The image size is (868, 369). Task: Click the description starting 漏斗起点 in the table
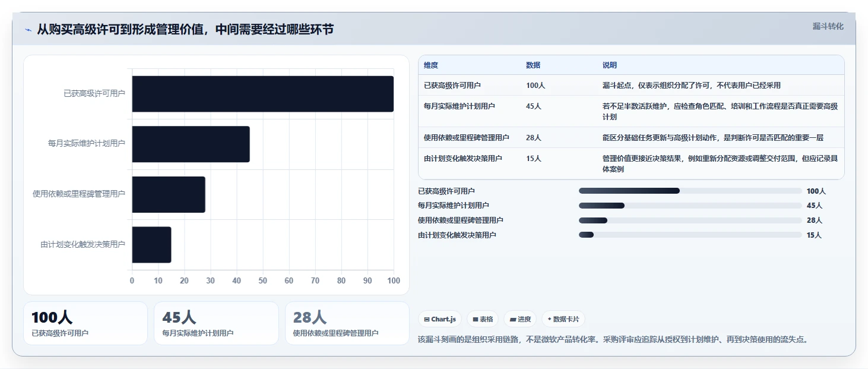pyautogui.click(x=692, y=86)
